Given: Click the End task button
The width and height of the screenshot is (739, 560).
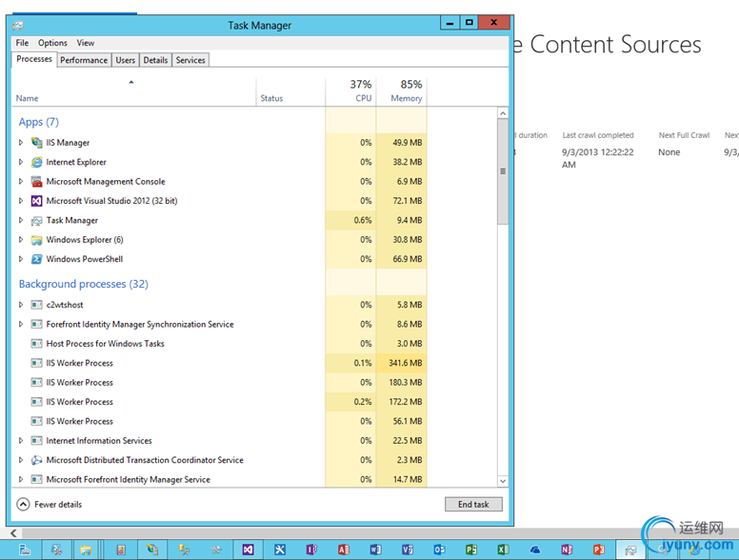Looking at the screenshot, I should [473, 505].
